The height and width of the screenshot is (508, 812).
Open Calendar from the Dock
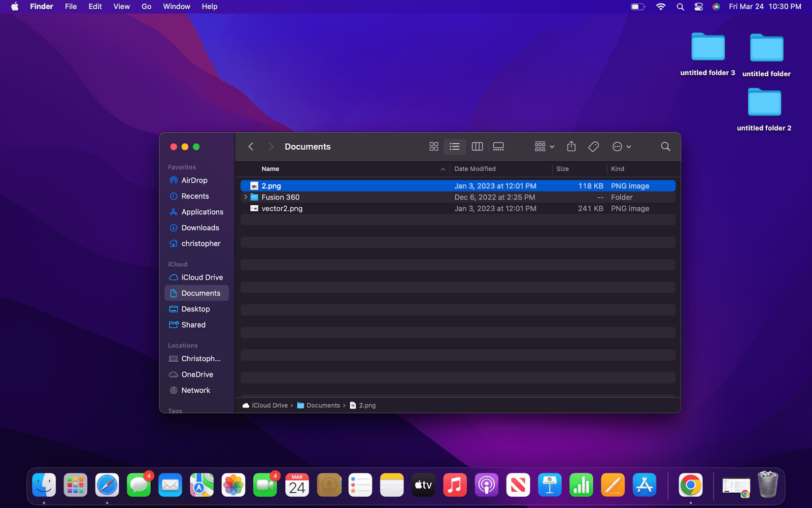pyautogui.click(x=297, y=486)
